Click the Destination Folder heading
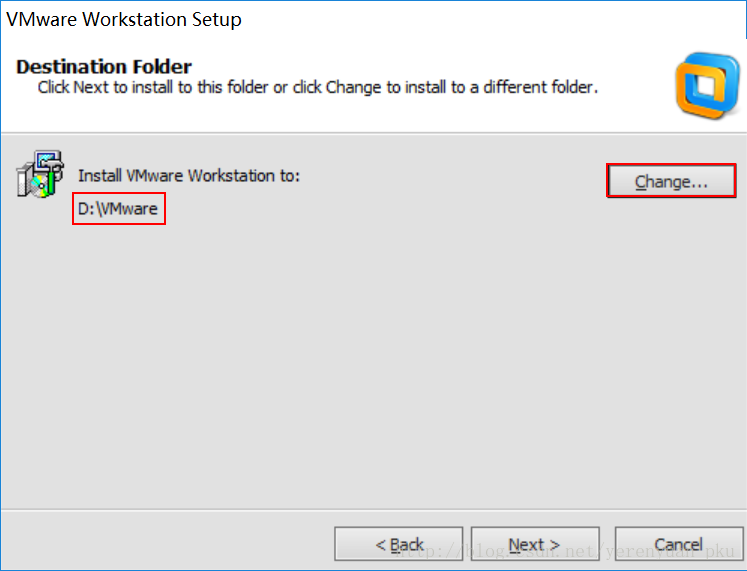747x571 pixels. tap(104, 67)
